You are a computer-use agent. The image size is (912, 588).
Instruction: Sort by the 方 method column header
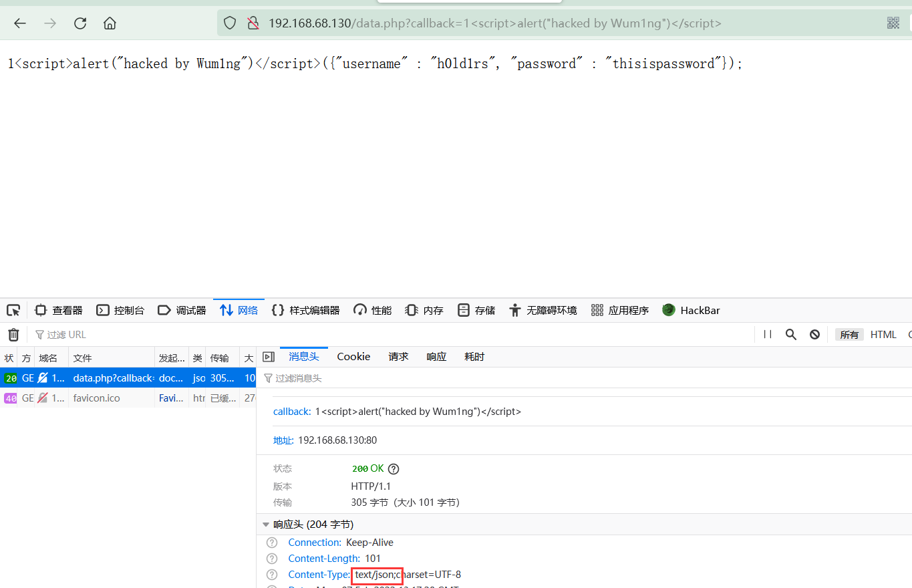(x=26, y=358)
